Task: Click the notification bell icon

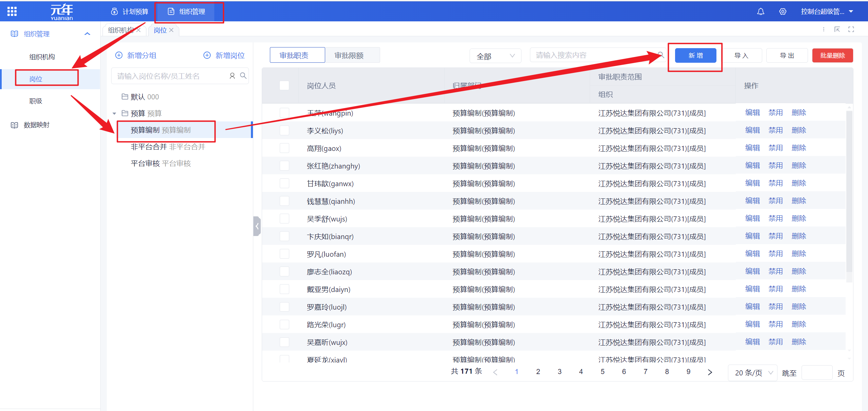Action: (761, 12)
